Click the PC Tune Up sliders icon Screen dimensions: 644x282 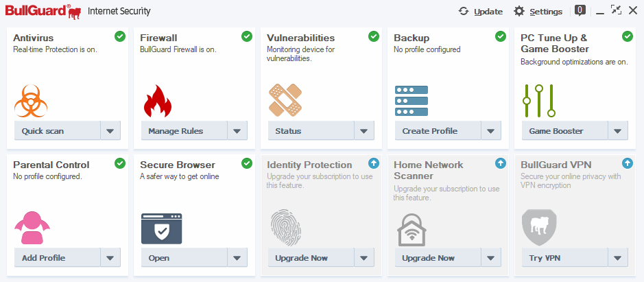tap(538, 100)
